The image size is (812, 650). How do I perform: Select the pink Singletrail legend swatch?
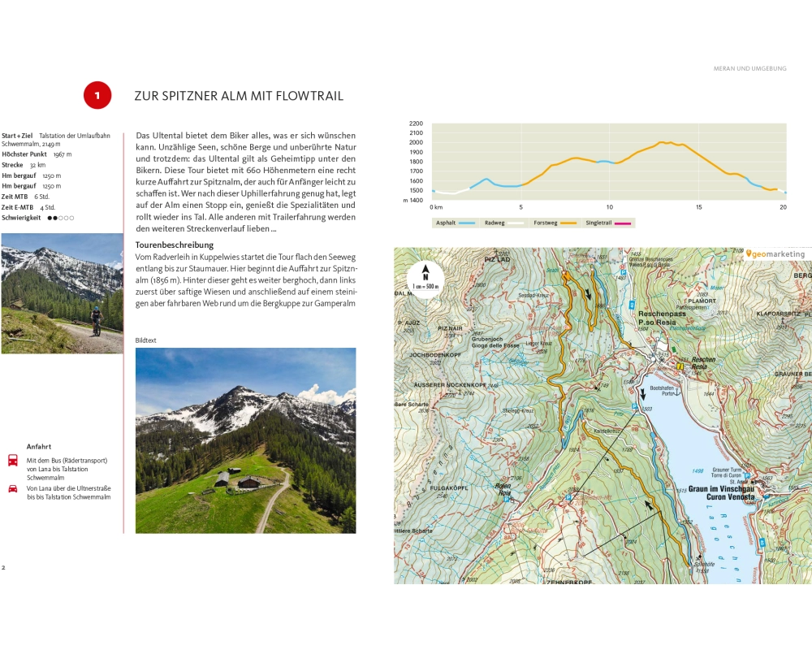click(x=625, y=222)
